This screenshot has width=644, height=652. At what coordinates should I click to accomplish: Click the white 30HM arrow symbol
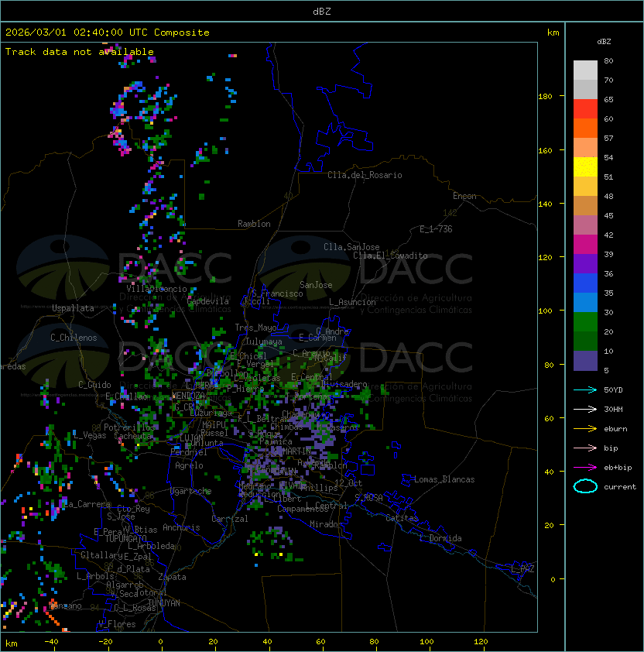[x=585, y=409]
